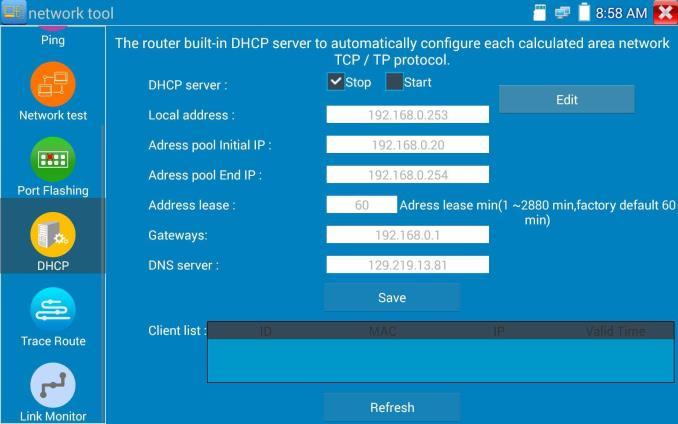Click the Trace Route sidebar label
Image resolution: width=678 pixels, height=424 pixels.
pos(53,341)
